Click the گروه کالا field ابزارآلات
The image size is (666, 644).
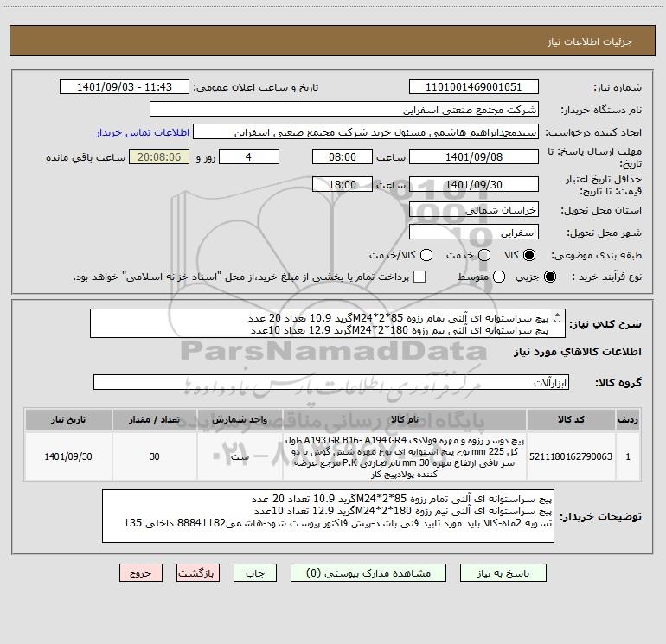(331, 382)
